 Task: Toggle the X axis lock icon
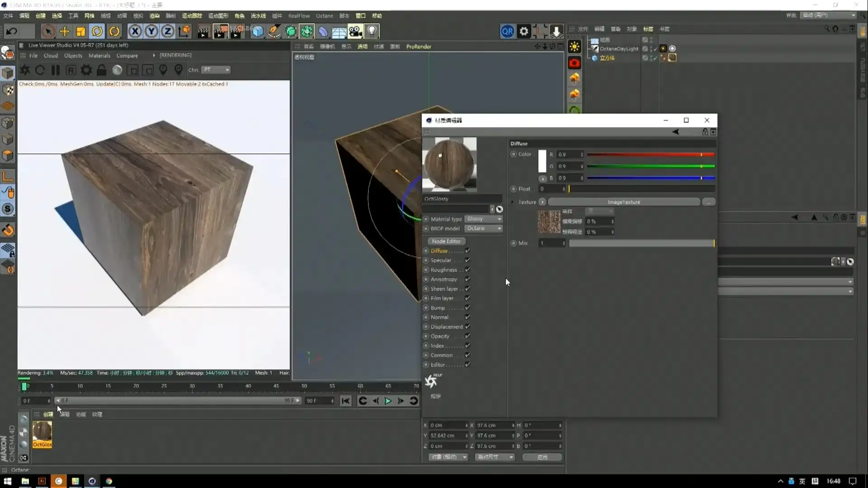click(x=135, y=31)
